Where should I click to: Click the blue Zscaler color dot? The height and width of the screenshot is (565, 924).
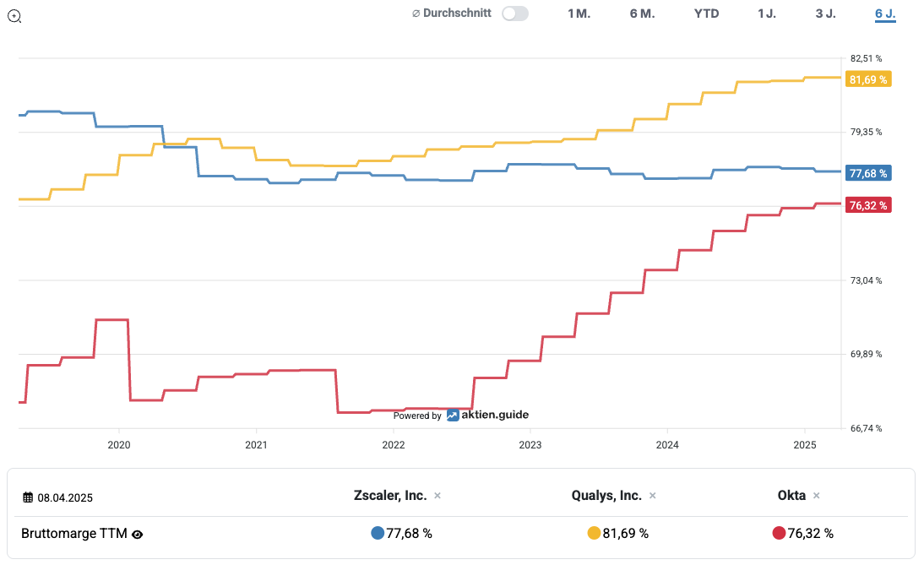pyautogui.click(x=378, y=533)
